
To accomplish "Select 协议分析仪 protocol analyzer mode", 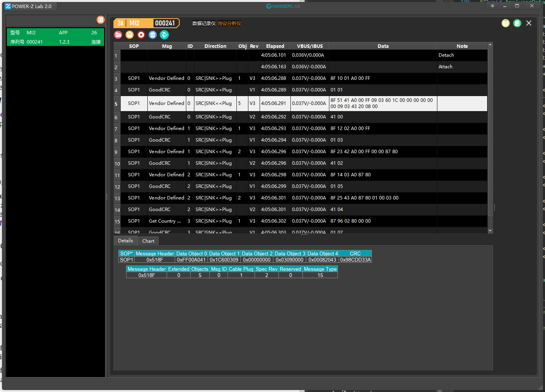I will coord(229,24).
